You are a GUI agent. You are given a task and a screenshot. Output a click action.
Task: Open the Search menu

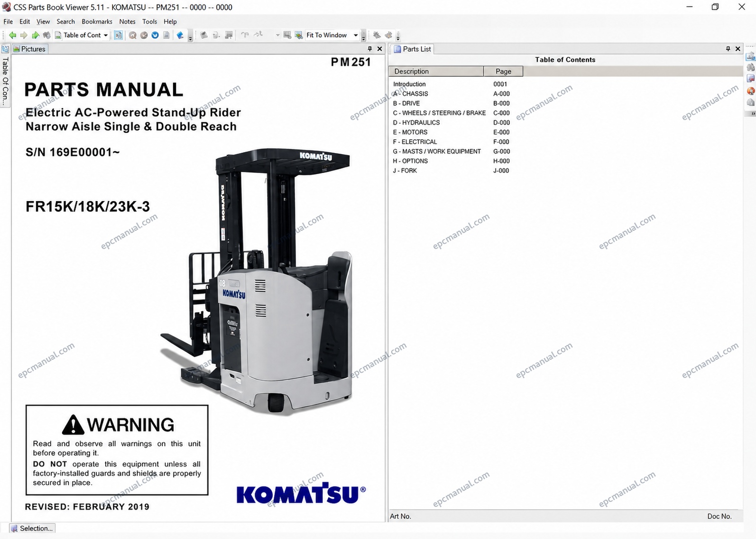[65, 21]
